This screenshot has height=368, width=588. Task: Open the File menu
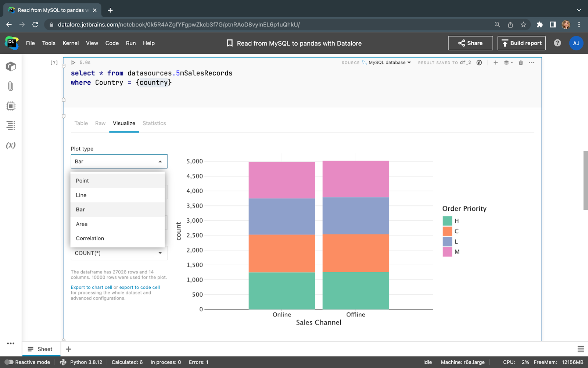(x=31, y=43)
